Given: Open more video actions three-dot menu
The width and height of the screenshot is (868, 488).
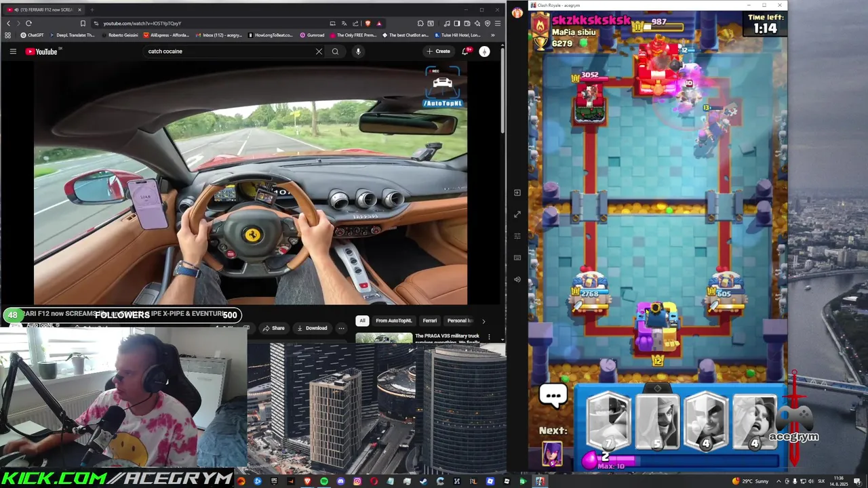Looking at the screenshot, I should click(341, 328).
